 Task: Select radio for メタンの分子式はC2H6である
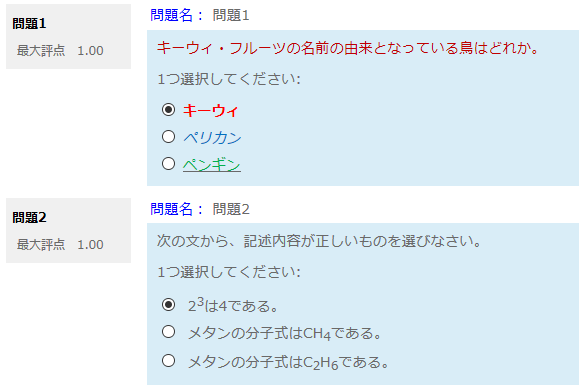(x=168, y=360)
